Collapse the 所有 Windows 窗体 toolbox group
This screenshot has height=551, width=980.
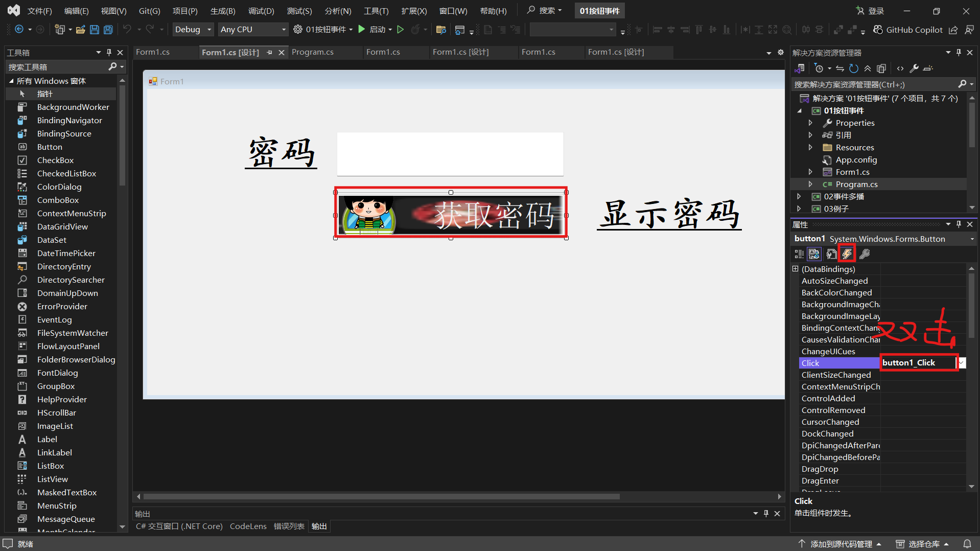pyautogui.click(x=11, y=81)
